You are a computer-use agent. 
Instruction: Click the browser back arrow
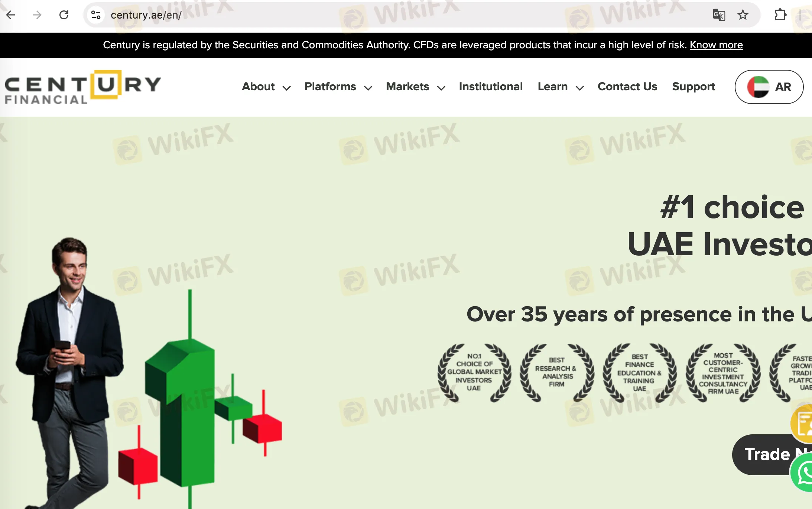11,15
